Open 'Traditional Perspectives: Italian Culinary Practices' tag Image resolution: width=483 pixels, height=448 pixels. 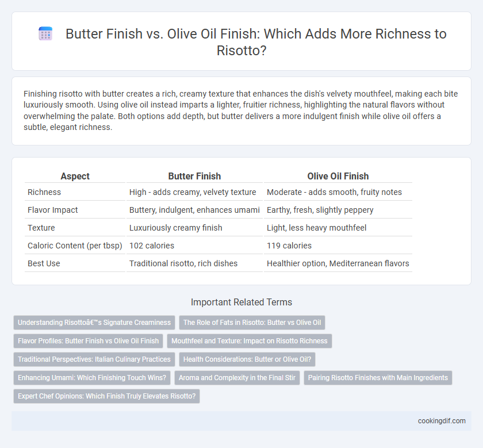[94, 359]
